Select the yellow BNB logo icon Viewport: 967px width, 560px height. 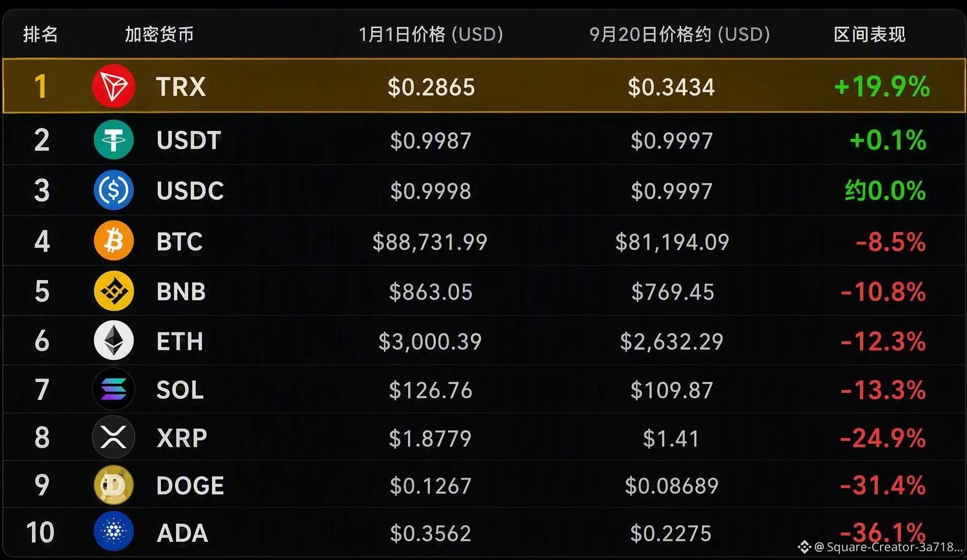(x=114, y=291)
